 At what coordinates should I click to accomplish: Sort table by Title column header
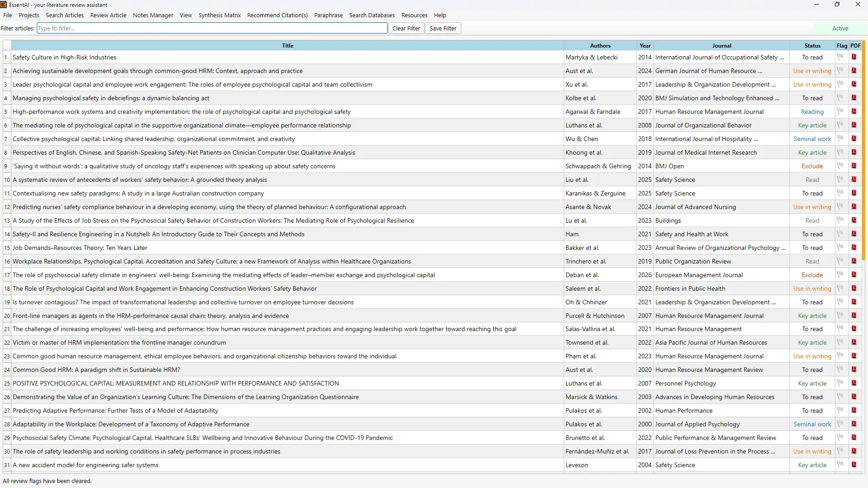point(288,45)
